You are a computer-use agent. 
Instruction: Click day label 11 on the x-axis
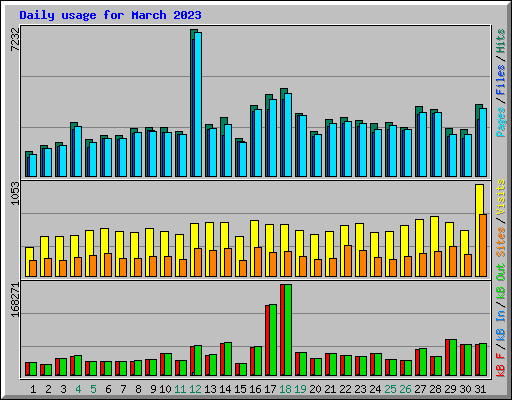pyautogui.click(x=180, y=389)
